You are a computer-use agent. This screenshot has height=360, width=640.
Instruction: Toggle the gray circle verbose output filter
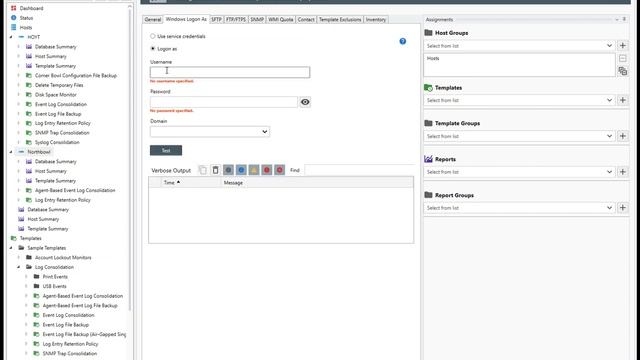pyautogui.click(x=228, y=170)
